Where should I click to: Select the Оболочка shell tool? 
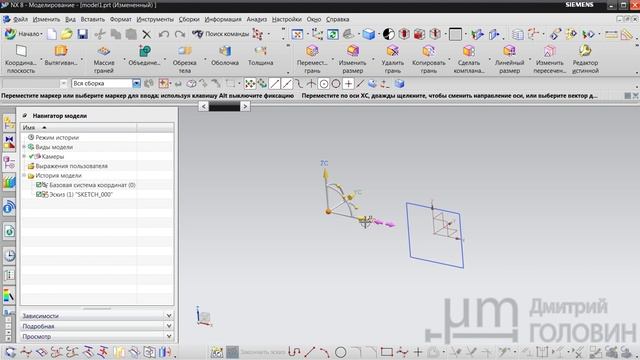tap(225, 56)
